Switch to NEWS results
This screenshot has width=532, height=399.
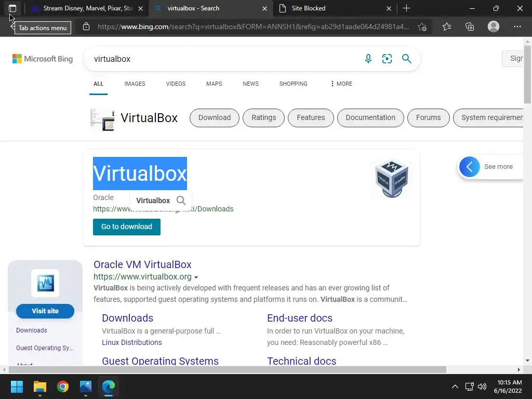click(251, 84)
